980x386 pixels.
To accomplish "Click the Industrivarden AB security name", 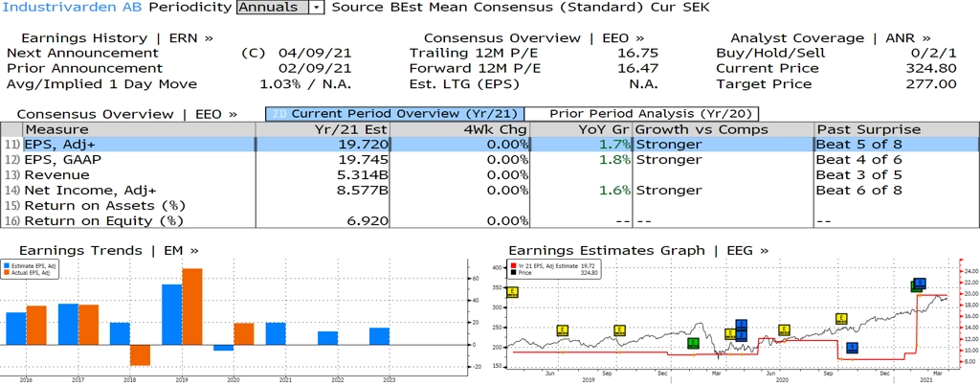I will [x=73, y=8].
